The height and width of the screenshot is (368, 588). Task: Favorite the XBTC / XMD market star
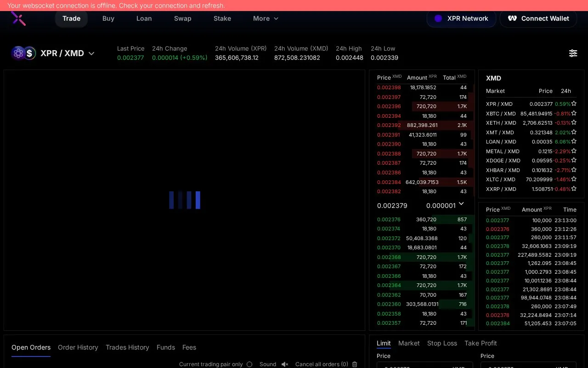pyautogui.click(x=574, y=113)
